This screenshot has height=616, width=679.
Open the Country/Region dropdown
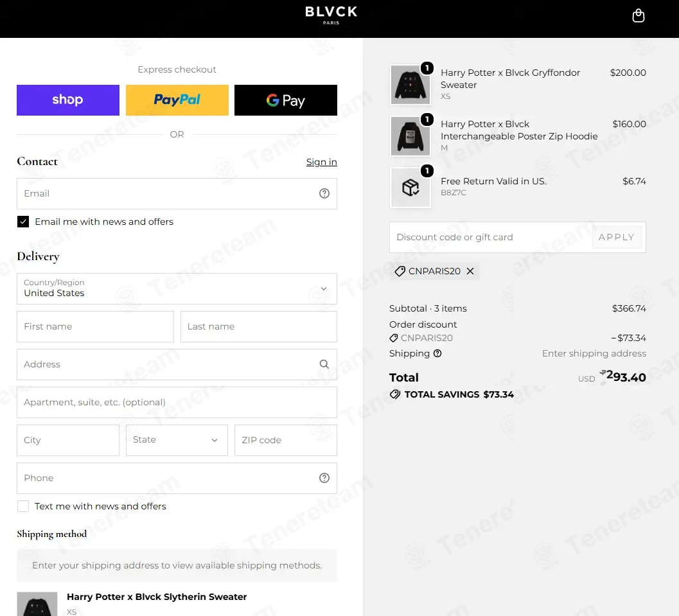(x=177, y=289)
